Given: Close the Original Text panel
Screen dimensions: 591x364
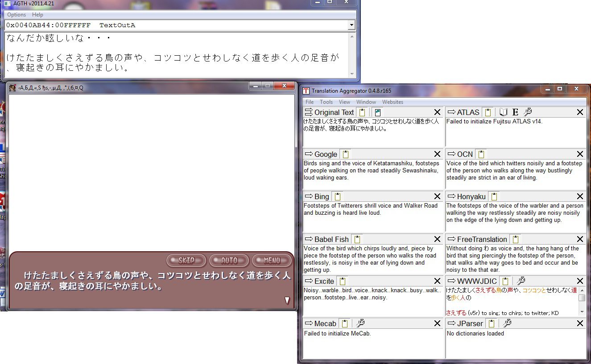Looking at the screenshot, I should pyautogui.click(x=437, y=112).
